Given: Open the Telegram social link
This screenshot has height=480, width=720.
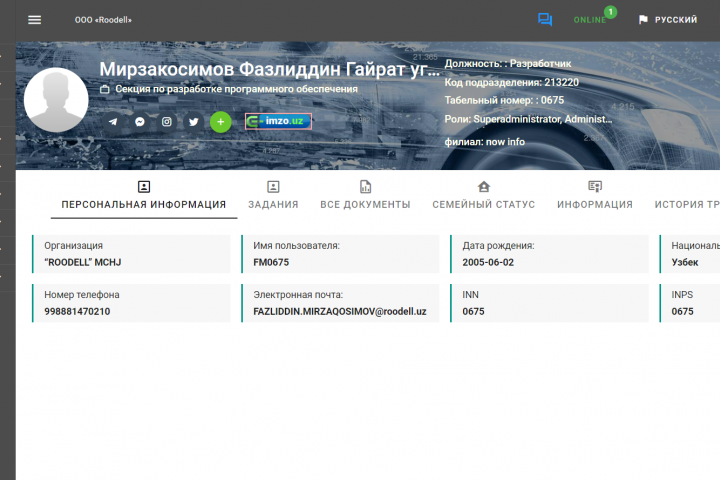Looking at the screenshot, I should click(113, 122).
